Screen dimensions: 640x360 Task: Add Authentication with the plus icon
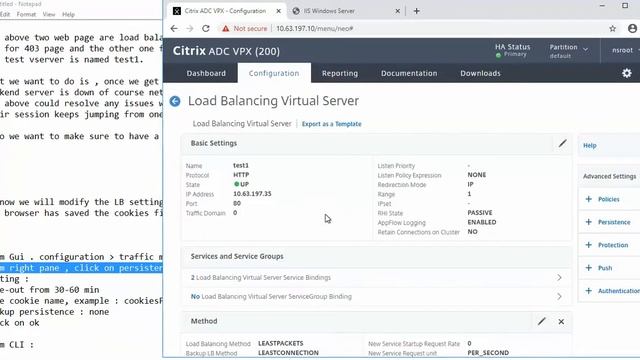coord(589,291)
